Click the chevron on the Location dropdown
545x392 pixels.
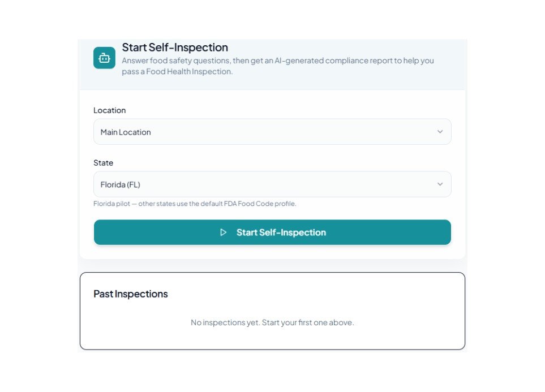pyautogui.click(x=440, y=132)
